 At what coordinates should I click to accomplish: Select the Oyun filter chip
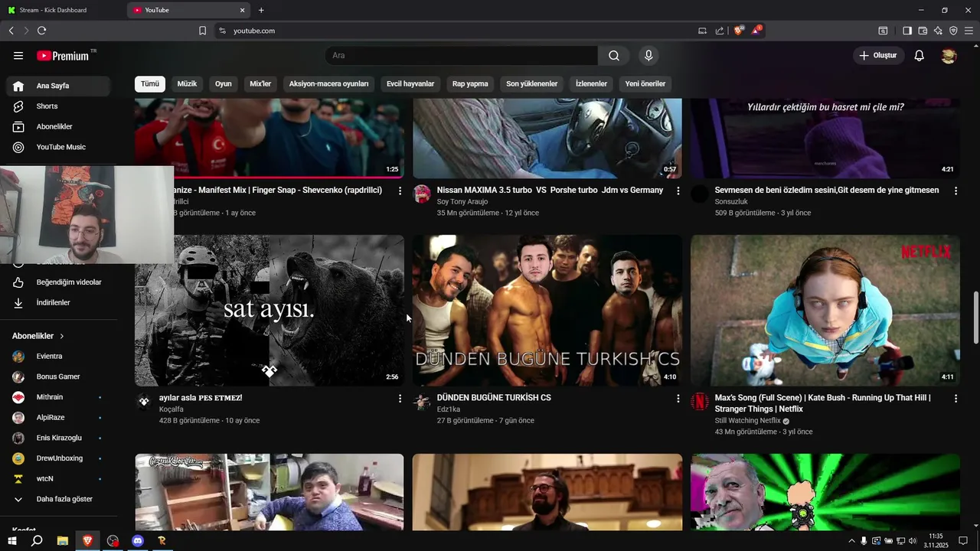click(224, 84)
